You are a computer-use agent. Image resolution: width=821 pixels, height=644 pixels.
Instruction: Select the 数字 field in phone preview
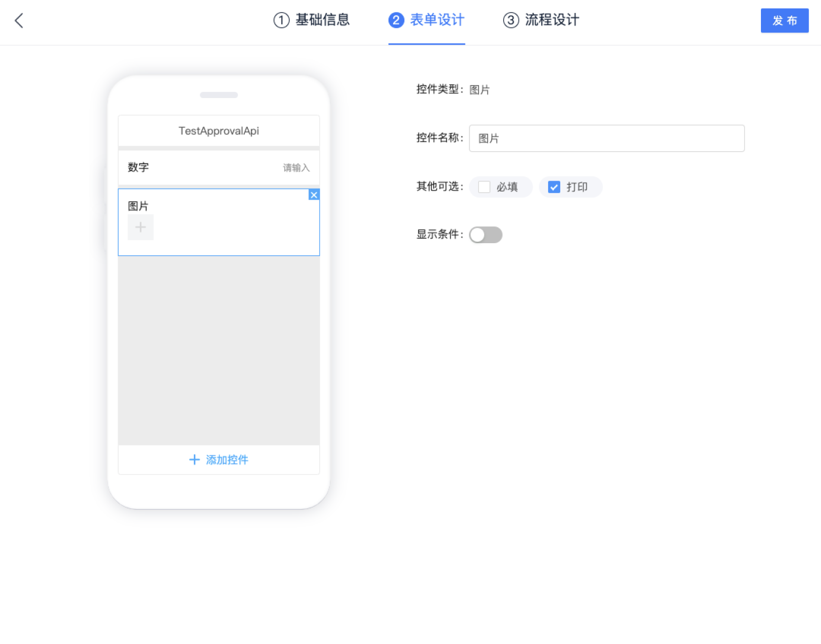(x=139, y=168)
